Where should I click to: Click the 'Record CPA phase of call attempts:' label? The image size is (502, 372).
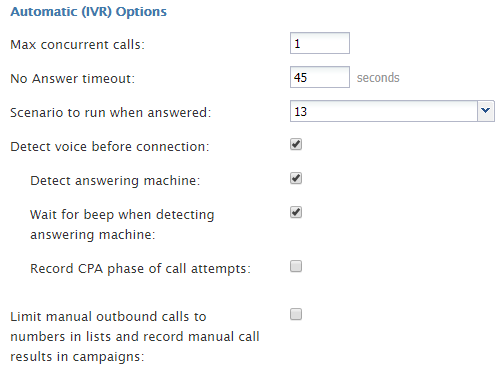(x=140, y=269)
